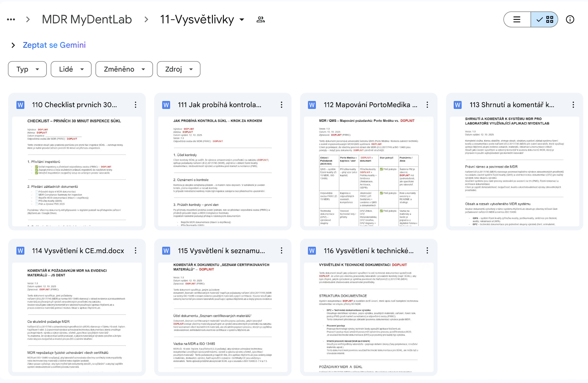Screen dimensions: 588x383
Task: Expand the 11-Vysvětlivky folder dropdown menu
Action: (242, 19)
